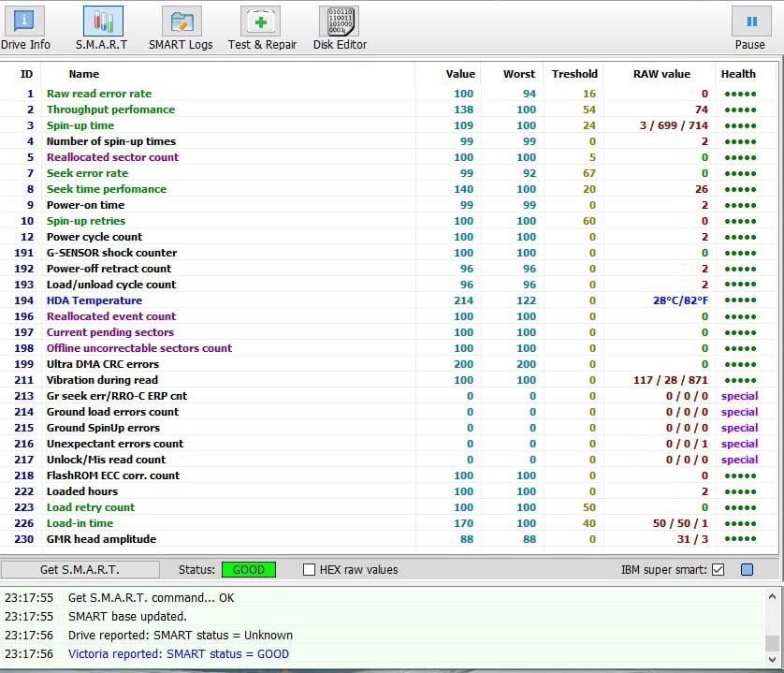Click the log scrollbar up arrow
Screen dimensions: 784x673
tap(772, 596)
